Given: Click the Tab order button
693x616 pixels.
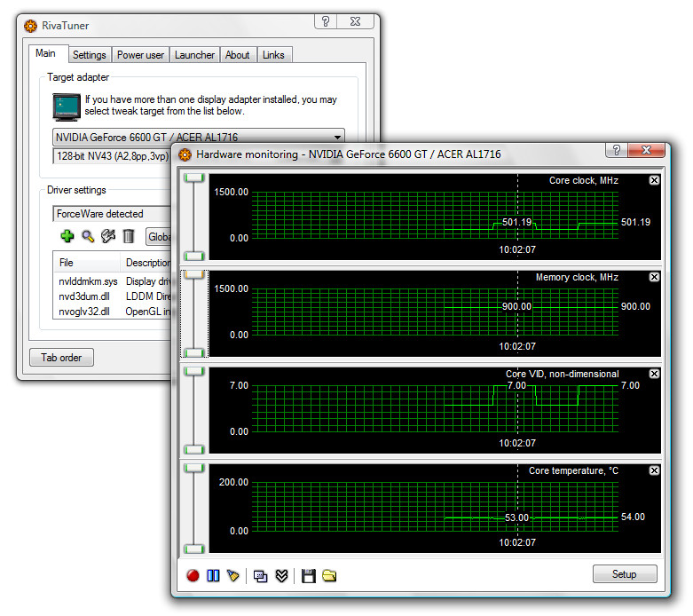Looking at the screenshot, I should pos(61,358).
